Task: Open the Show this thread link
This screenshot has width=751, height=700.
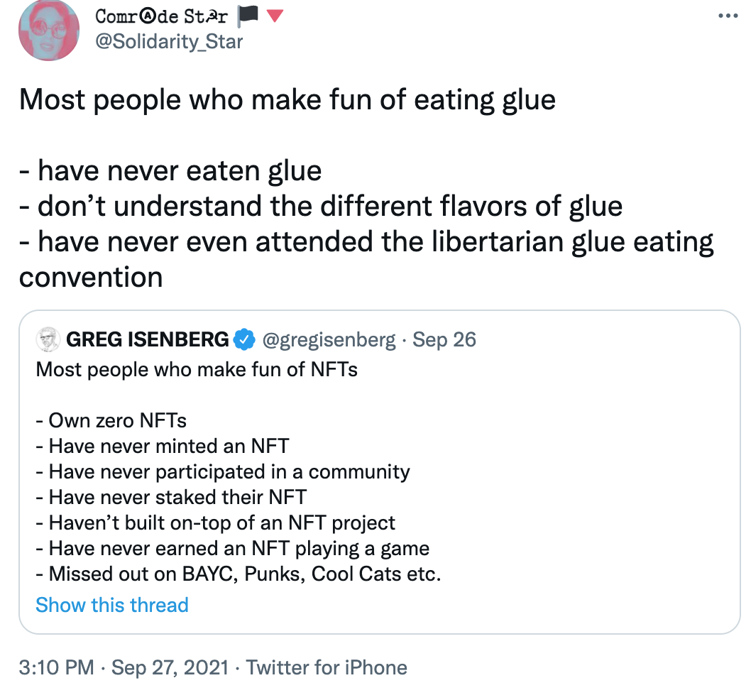Action: click(111, 605)
